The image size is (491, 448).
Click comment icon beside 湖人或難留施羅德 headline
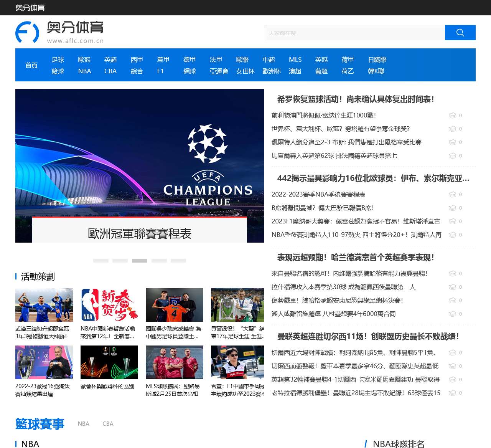[452, 314]
